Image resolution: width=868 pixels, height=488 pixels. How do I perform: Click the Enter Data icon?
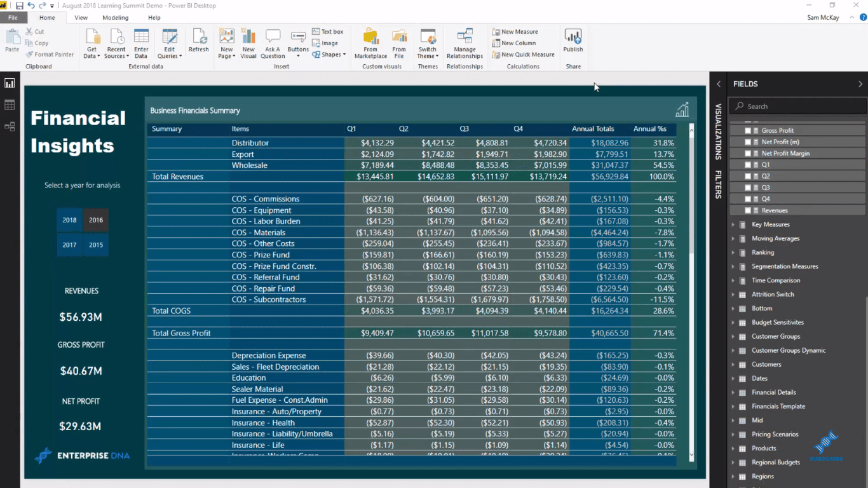pos(141,44)
